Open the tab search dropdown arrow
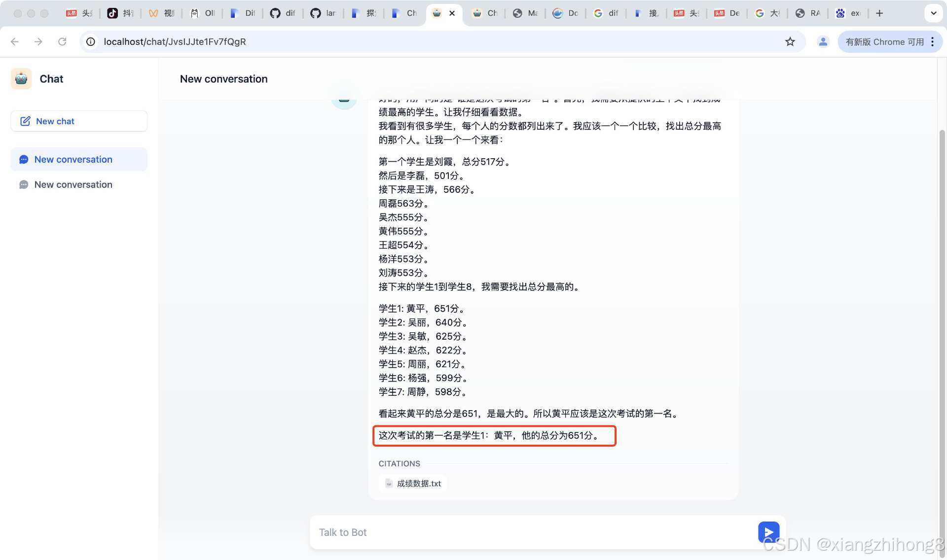This screenshot has height=560, width=947. pyautogui.click(x=933, y=13)
